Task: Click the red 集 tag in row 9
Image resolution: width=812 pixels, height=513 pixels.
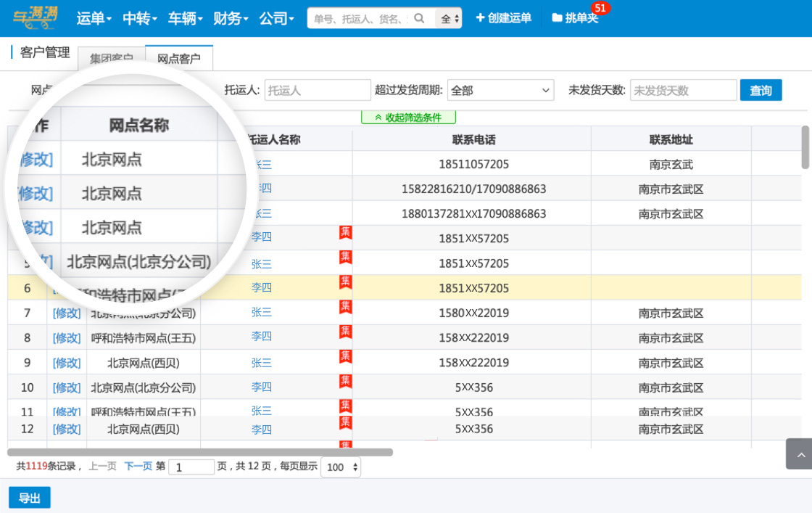Action: click(x=346, y=356)
